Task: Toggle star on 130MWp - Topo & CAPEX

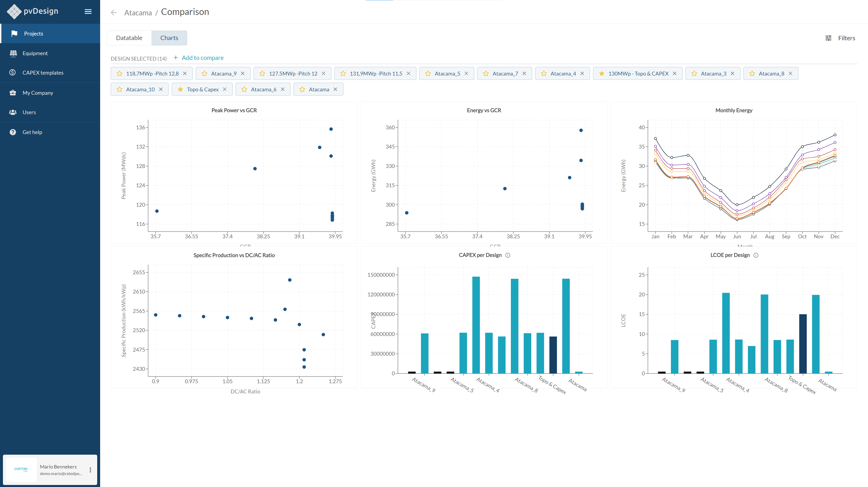Action: click(601, 73)
